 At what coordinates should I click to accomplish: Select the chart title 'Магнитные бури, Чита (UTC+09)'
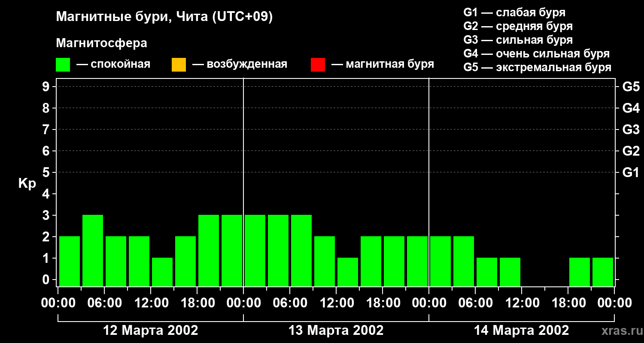click(164, 17)
